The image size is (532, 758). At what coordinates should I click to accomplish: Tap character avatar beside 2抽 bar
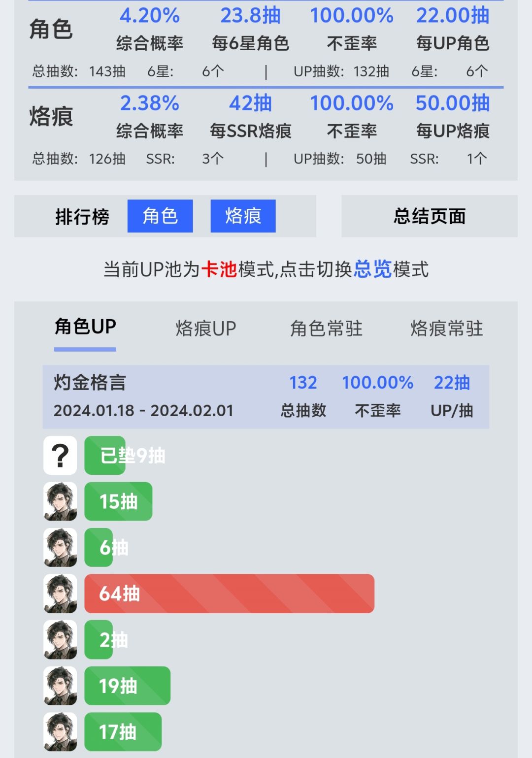[60, 640]
